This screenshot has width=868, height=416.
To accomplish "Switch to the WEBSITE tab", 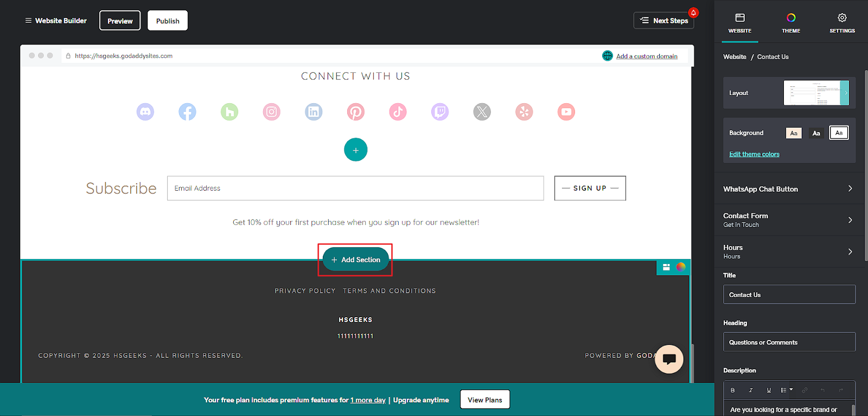I will [740, 23].
